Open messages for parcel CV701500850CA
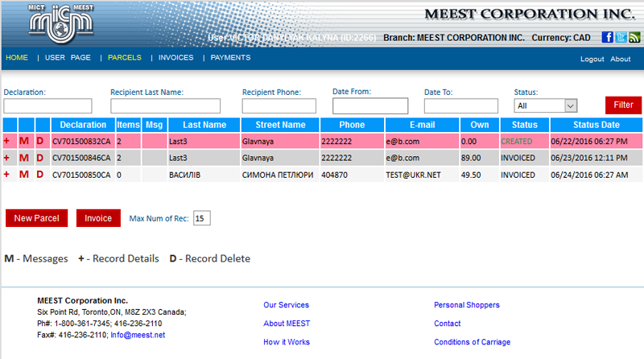This screenshot has height=359, width=644. coord(24,175)
